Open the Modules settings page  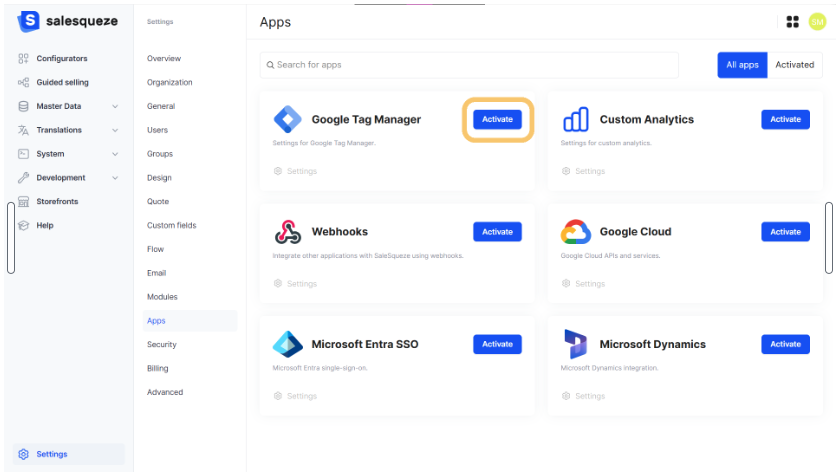(x=162, y=297)
